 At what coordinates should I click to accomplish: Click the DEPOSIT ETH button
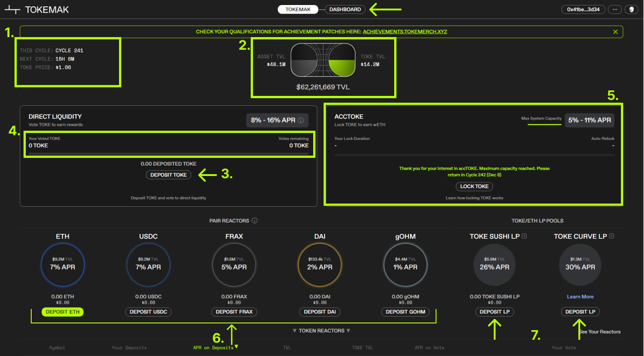click(62, 312)
